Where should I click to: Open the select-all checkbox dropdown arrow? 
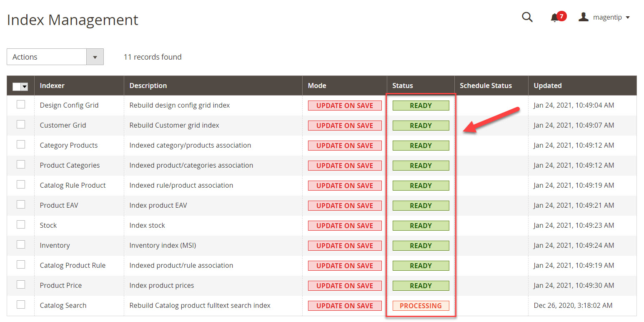(25, 86)
